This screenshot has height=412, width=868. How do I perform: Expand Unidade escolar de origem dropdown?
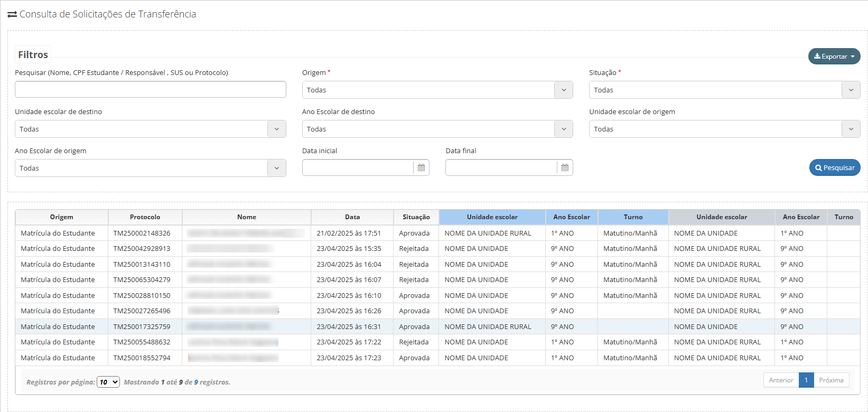(725, 129)
